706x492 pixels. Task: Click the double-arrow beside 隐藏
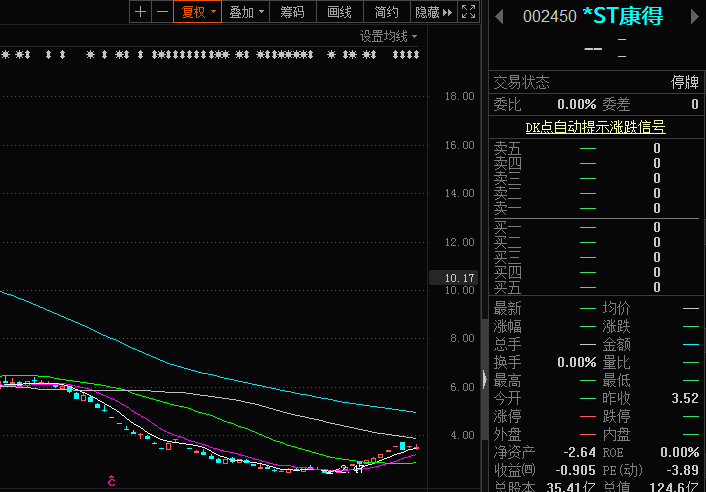(447, 12)
